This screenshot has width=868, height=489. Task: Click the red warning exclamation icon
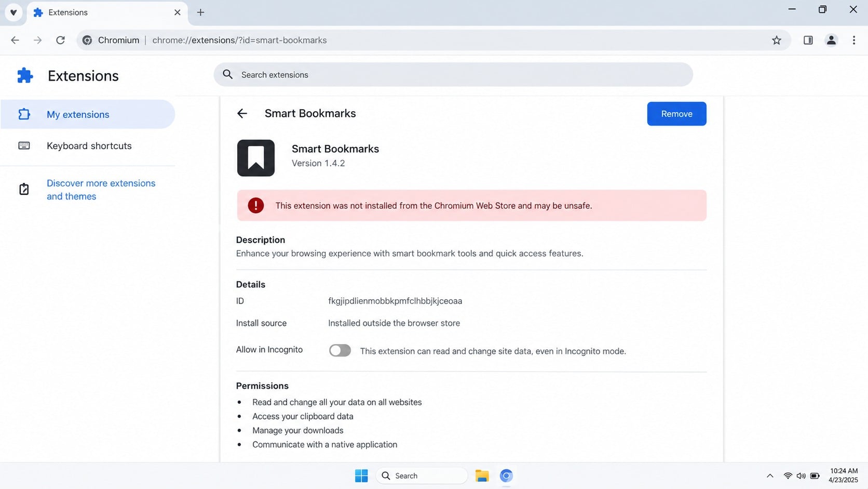255,205
